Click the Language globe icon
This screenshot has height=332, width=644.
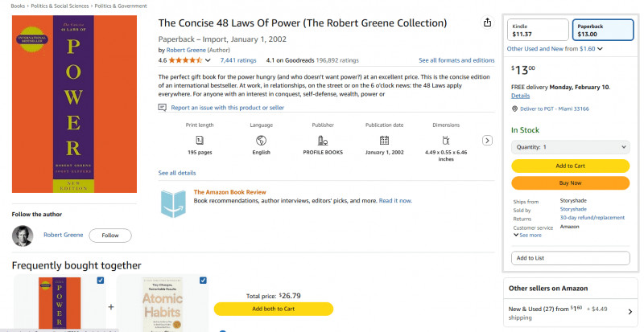[x=261, y=140]
